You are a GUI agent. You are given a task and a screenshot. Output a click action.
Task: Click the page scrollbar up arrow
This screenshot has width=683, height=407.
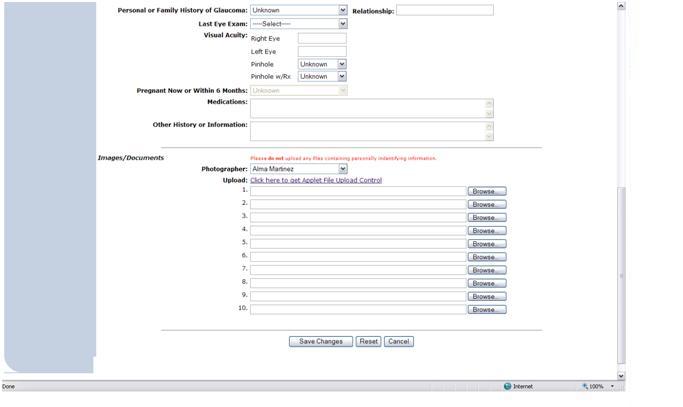(x=621, y=6)
